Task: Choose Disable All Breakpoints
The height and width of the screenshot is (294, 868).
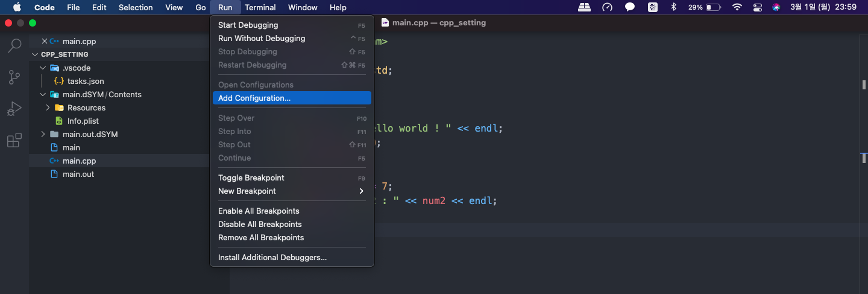Action: pos(292,225)
